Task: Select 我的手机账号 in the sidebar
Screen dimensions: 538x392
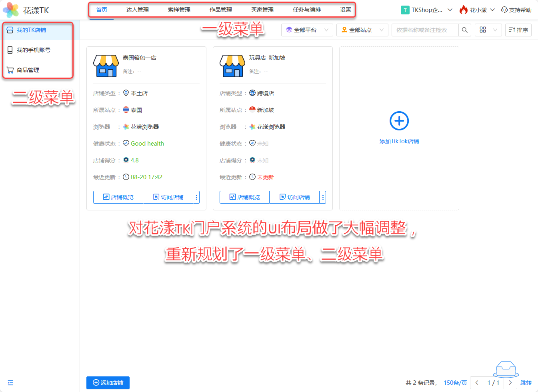Action: [34, 50]
